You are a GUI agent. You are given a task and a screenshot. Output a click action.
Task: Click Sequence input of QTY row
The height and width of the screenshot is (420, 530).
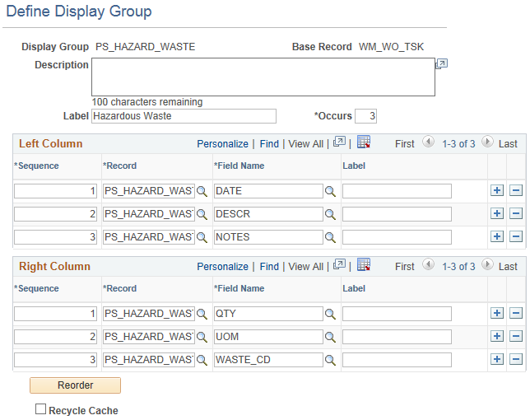(55, 314)
